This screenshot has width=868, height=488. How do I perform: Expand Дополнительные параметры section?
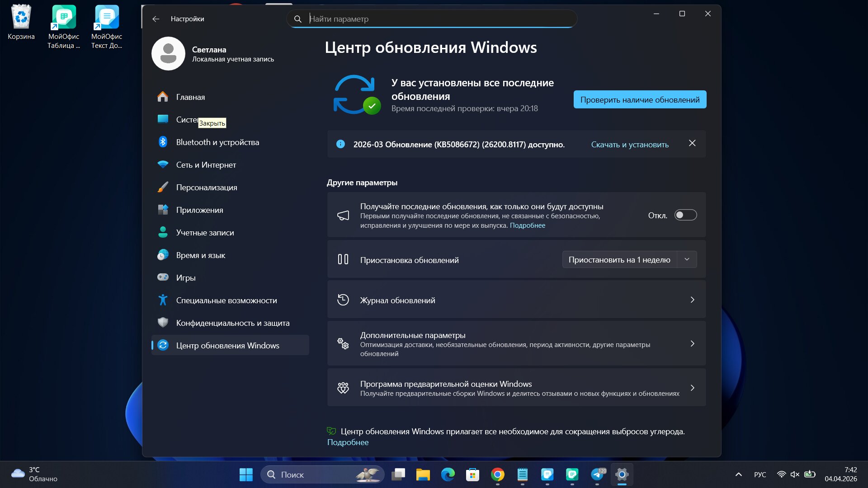point(516,343)
